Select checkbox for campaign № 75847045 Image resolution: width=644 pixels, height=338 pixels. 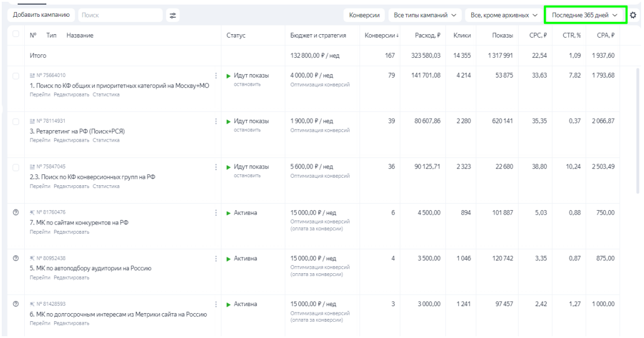point(16,167)
